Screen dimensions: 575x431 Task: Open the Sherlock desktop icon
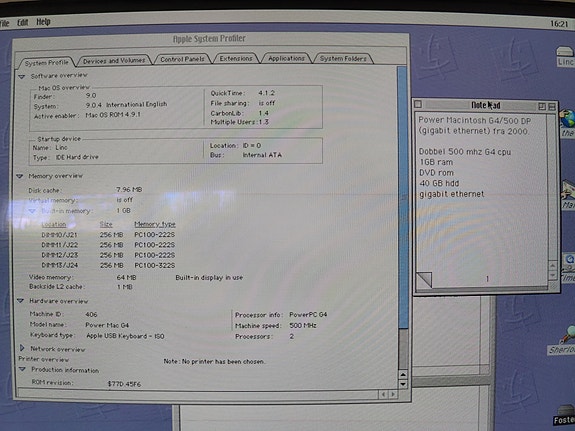point(567,340)
